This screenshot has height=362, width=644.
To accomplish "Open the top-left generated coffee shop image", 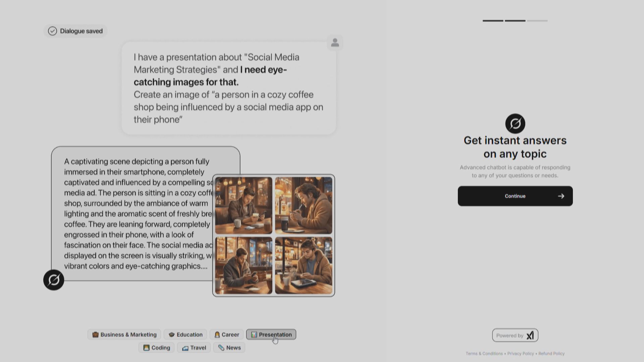I will [244, 205].
